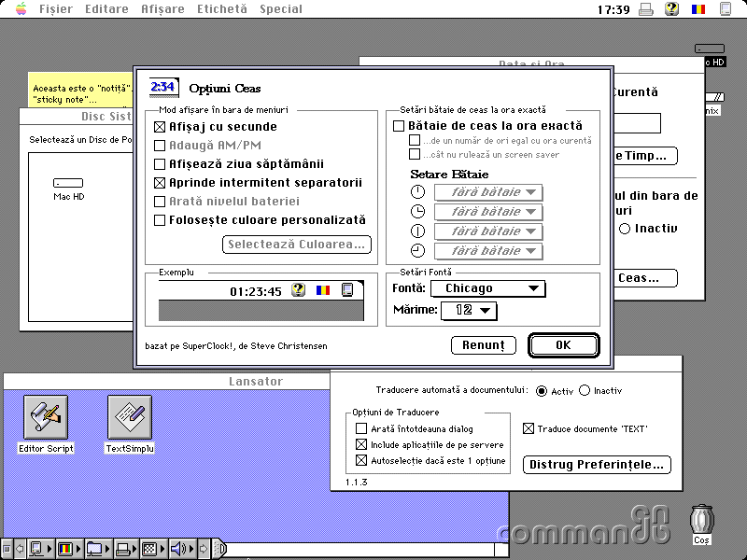
Task: Select Inactiv for Traducere automată
Action: [x=585, y=390]
